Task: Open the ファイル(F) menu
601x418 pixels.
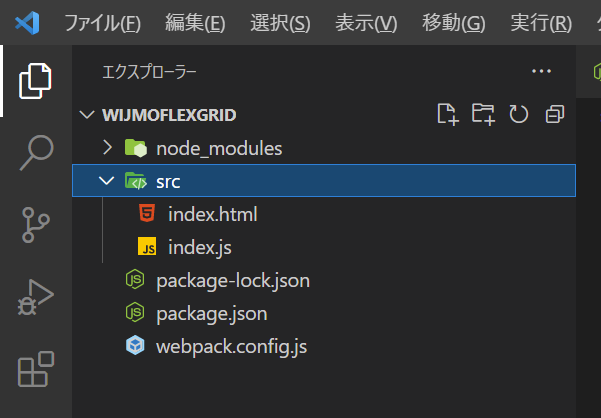Action: [x=102, y=23]
